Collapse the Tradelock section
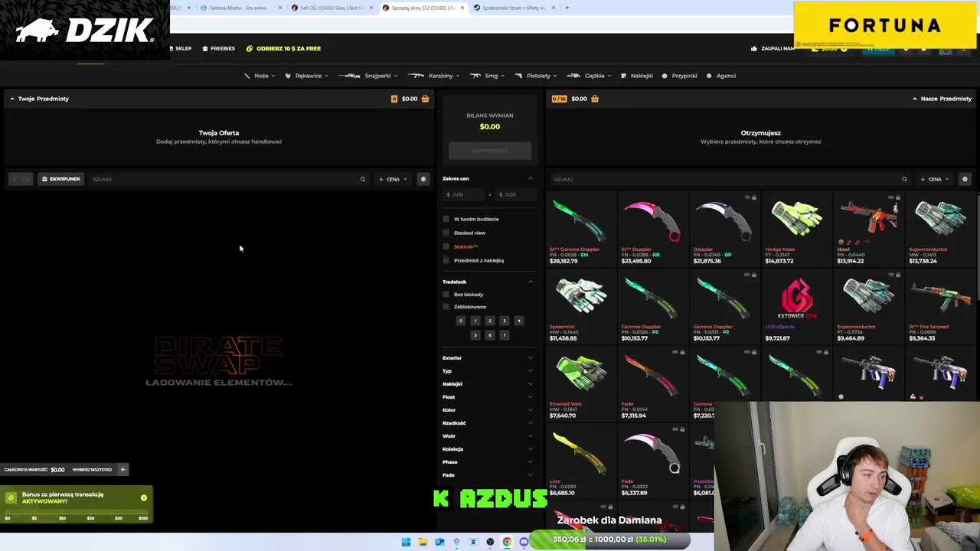Screen dimensions: 980x551 point(530,282)
